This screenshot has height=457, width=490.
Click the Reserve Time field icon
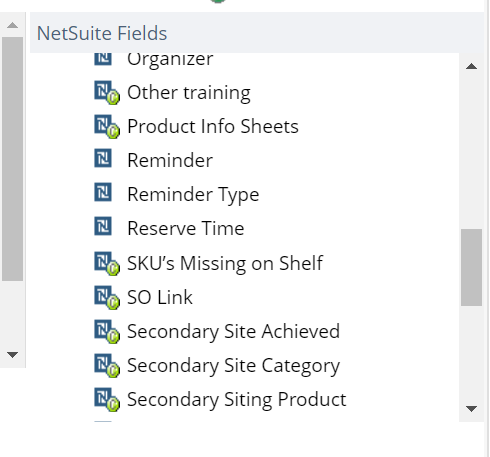pos(103,226)
